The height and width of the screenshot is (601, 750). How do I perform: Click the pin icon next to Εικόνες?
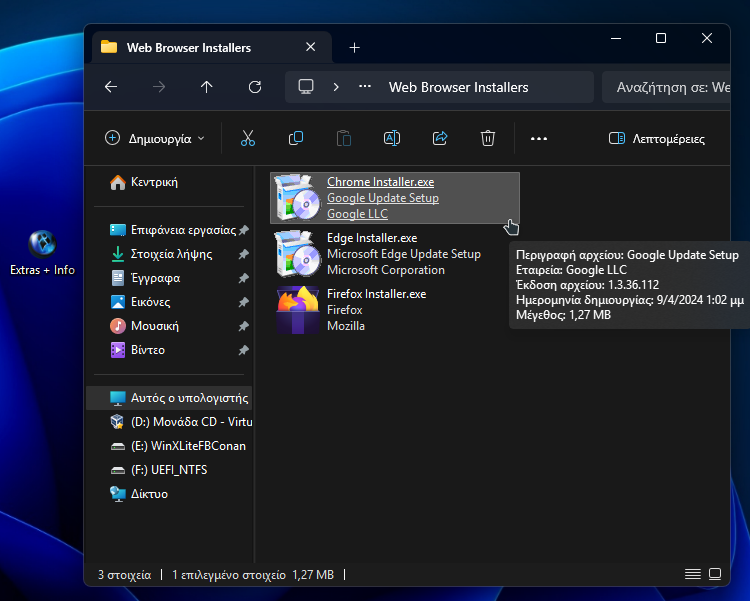pyautogui.click(x=244, y=302)
